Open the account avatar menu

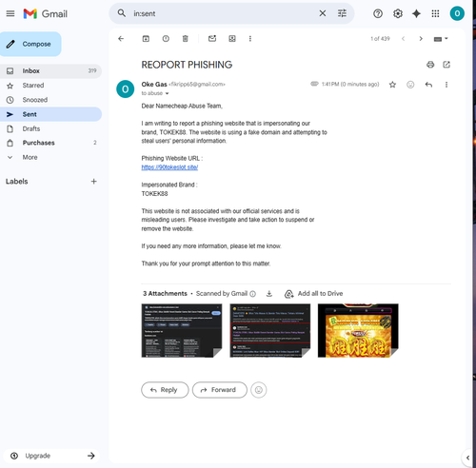click(x=457, y=13)
